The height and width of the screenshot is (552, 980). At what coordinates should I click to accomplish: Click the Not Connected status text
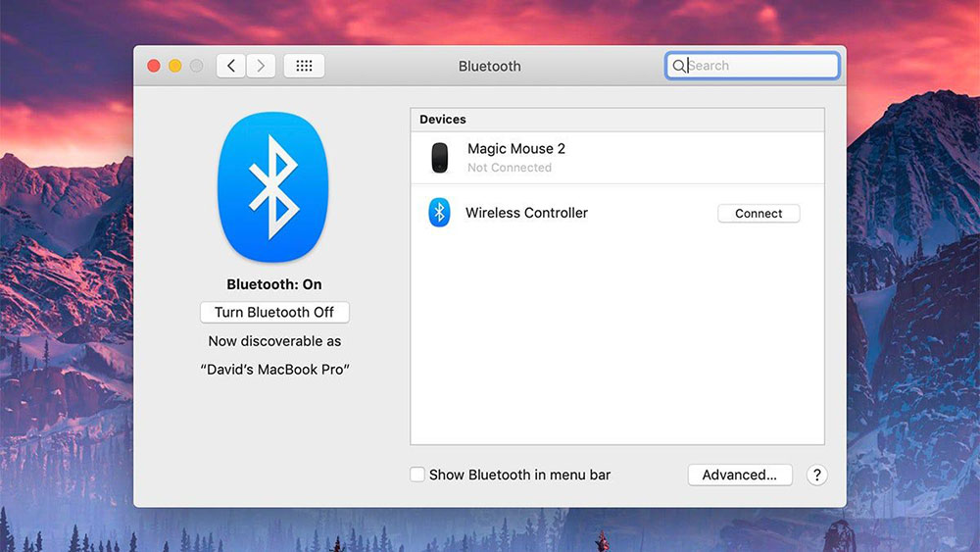[510, 168]
